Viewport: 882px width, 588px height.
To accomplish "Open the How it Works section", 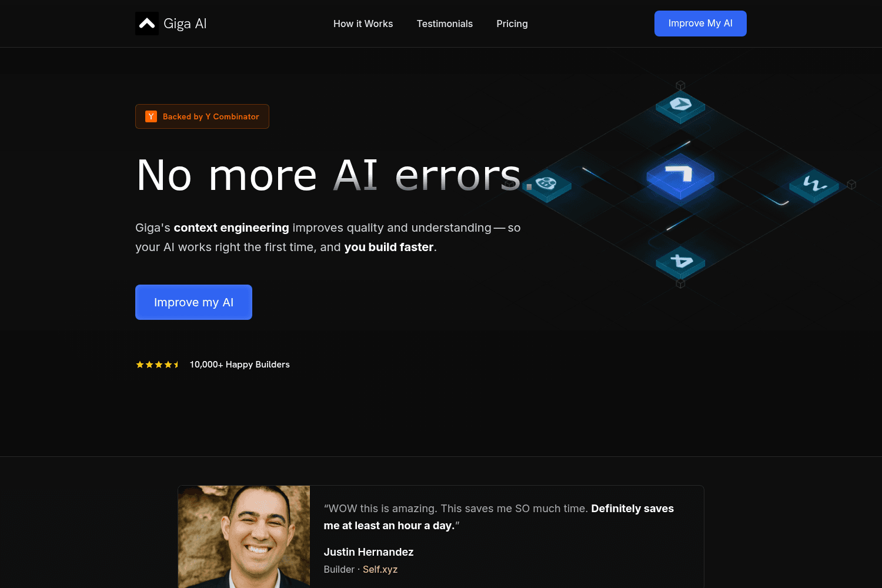I will tap(363, 24).
